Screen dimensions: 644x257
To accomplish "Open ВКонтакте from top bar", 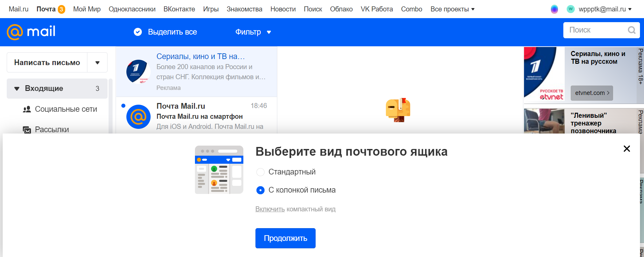I will (x=179, y=9).
